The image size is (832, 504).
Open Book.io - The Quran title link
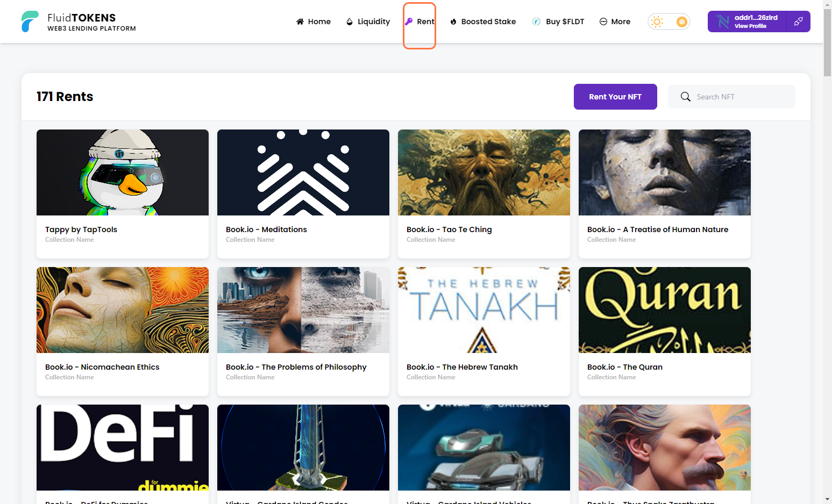tap(624, 367)
